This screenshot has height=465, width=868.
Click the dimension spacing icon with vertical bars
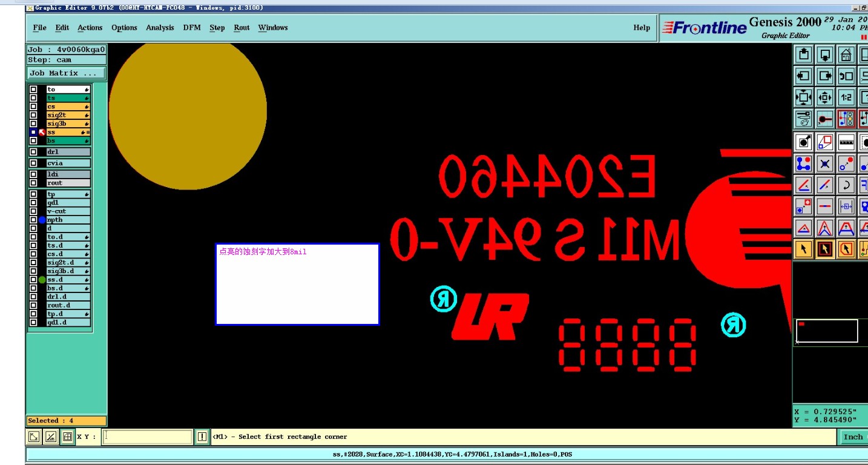tap(846, 206)
